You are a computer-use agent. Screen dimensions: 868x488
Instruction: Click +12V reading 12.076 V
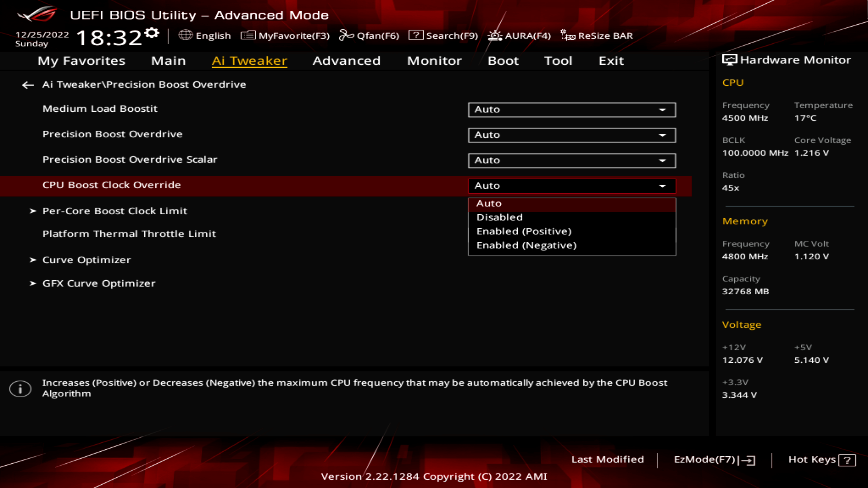coord(742,360)
